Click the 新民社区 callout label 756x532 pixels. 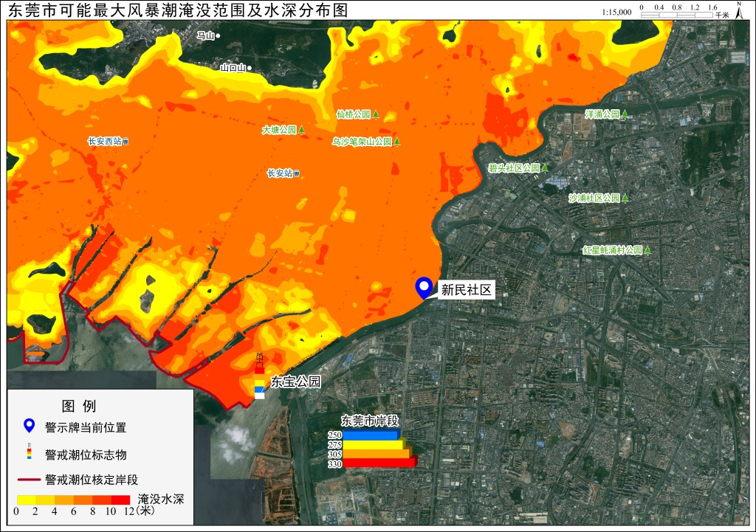pos(467,290)
